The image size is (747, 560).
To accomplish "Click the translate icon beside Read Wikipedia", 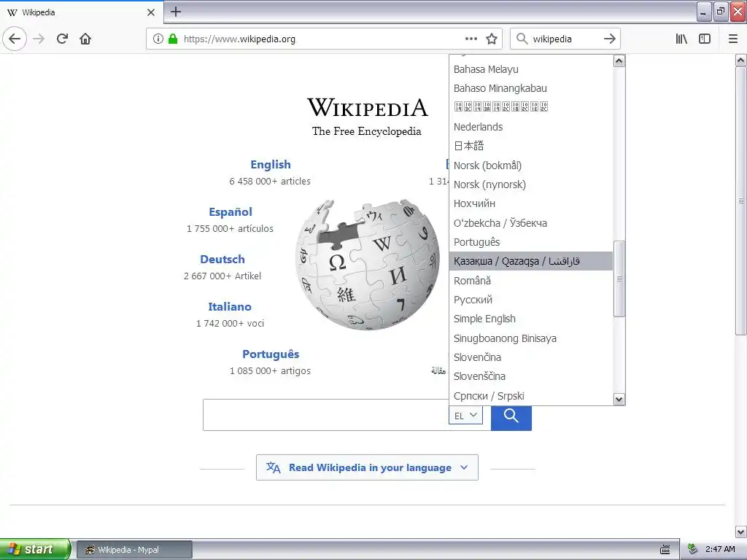I will pyautogui.click(x=273, y=467).
